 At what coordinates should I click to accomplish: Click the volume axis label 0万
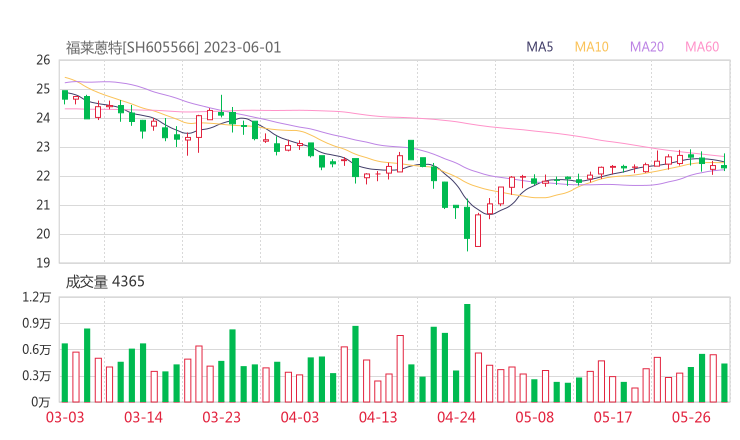(x=41, y=402)
